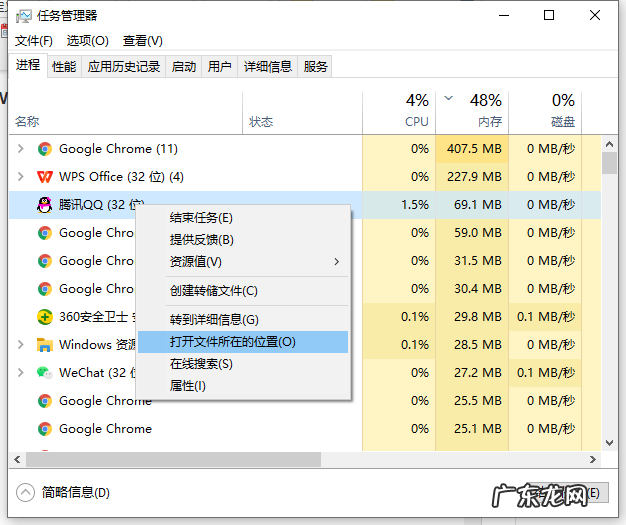Viewport: 626px width, 525px height.
Task: Choose 打开文件所在的位置(O) menu entry
Action: point(243,342)
